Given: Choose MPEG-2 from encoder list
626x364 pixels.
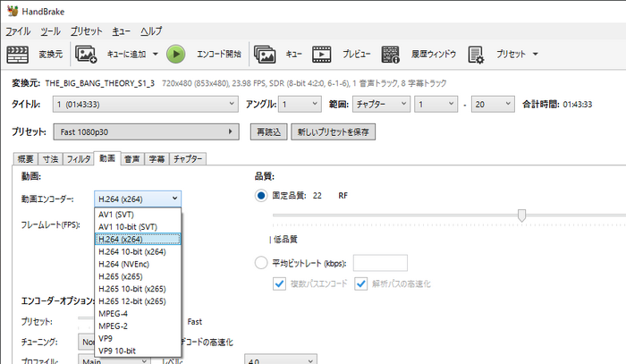Looking at the screenshot, I should pyautogui.click(x=138, y=326).
